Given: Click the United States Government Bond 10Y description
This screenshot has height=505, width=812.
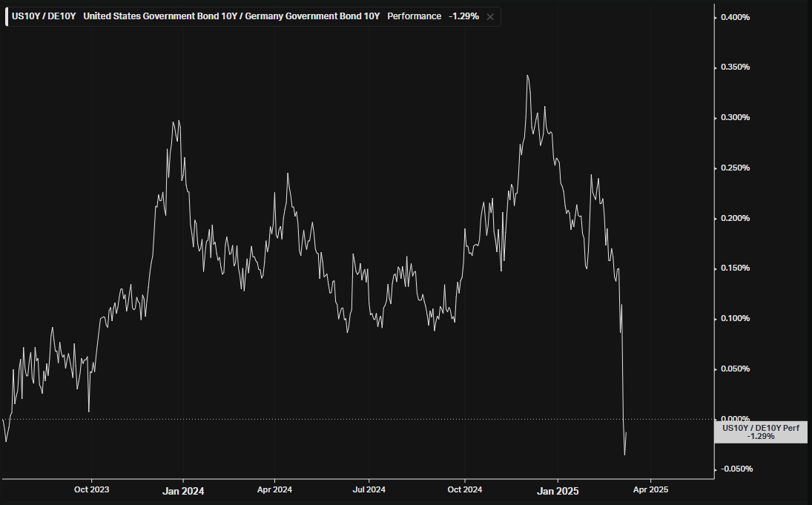Looking at the screenshot, I should 231,16.
